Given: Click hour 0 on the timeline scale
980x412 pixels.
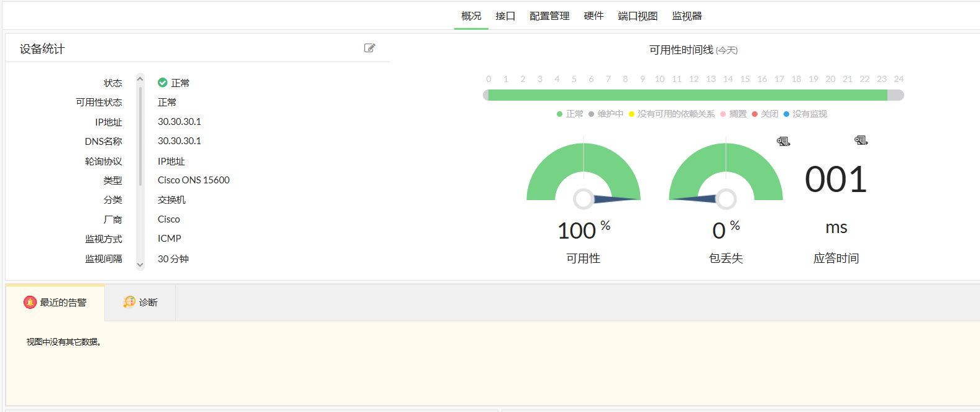Looking at the screenshot, I should [488, 79].
